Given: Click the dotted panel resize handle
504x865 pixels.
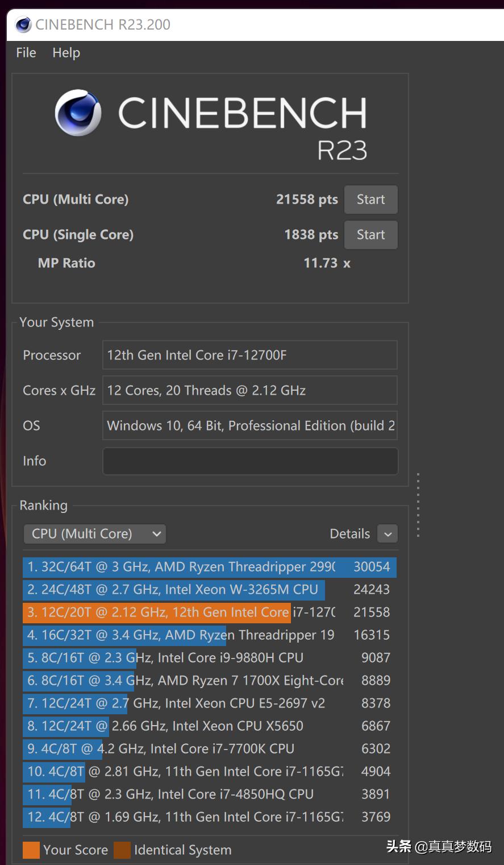Looking at the screenshot, I should 418,505.
